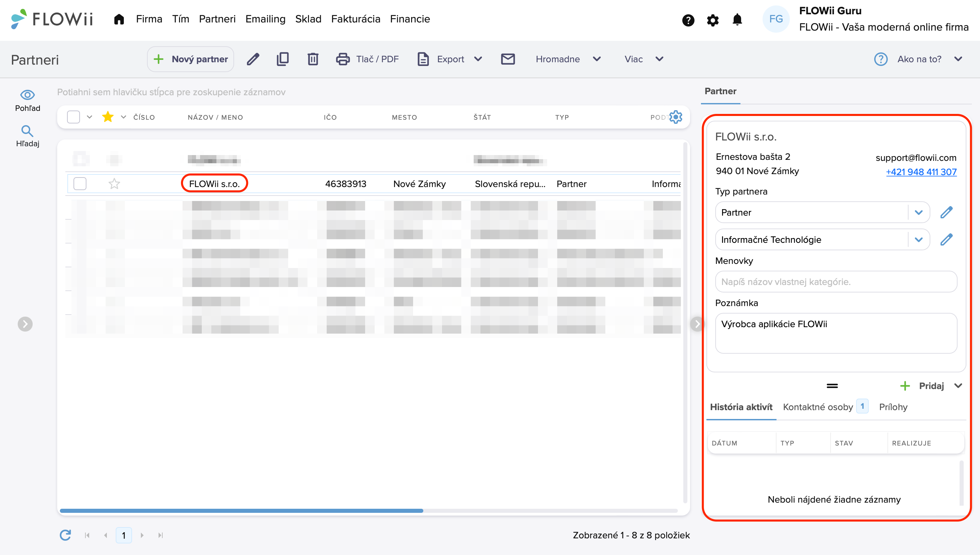Screen dimensions: 980x555
Task: Open the Hromadne dropdown
Action: coord(568,59)
